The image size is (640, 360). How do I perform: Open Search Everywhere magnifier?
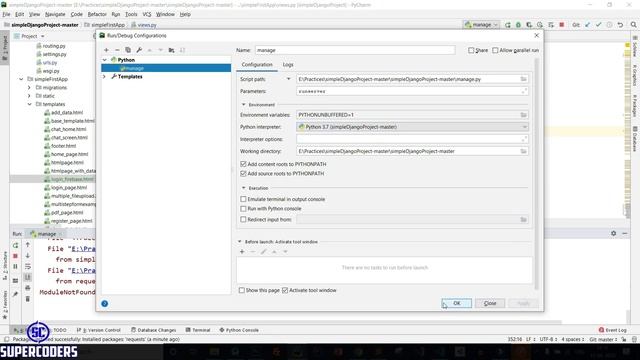(633, 25)
